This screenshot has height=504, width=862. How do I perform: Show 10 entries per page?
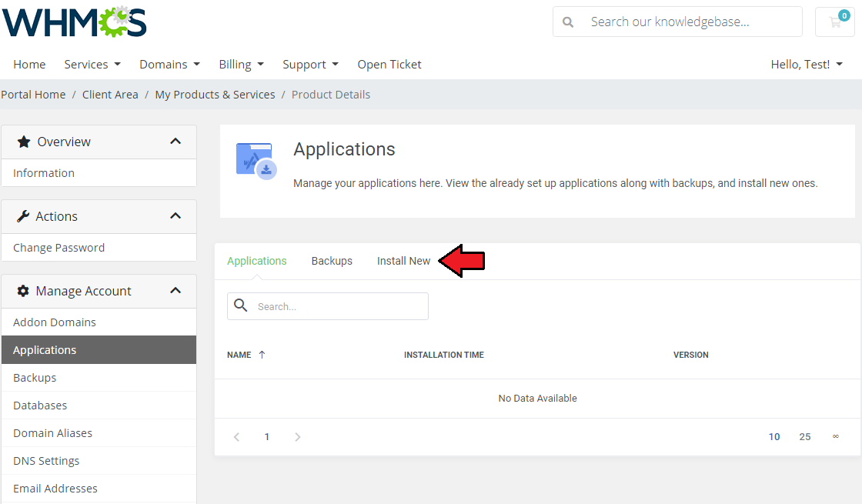click(774, 437)
